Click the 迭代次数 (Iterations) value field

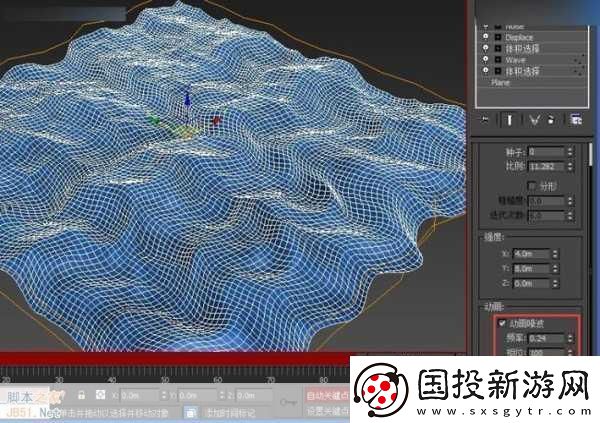[x=546, y=216]
